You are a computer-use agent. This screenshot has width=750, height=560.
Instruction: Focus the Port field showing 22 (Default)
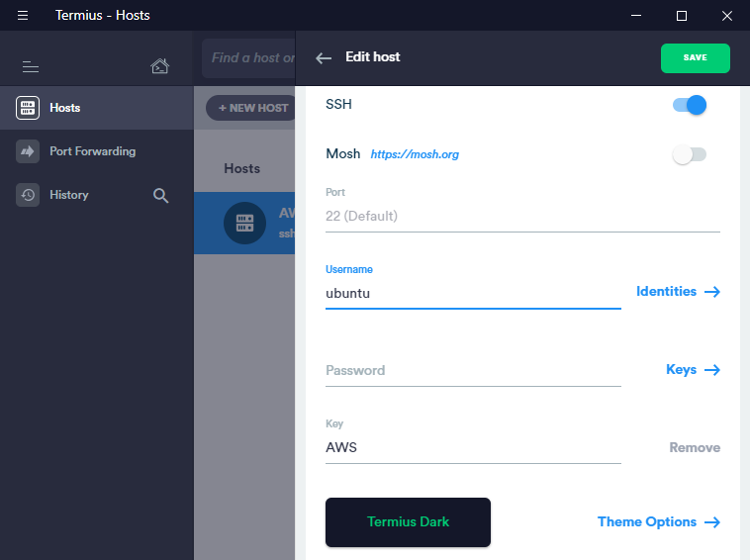coord(522,216)
